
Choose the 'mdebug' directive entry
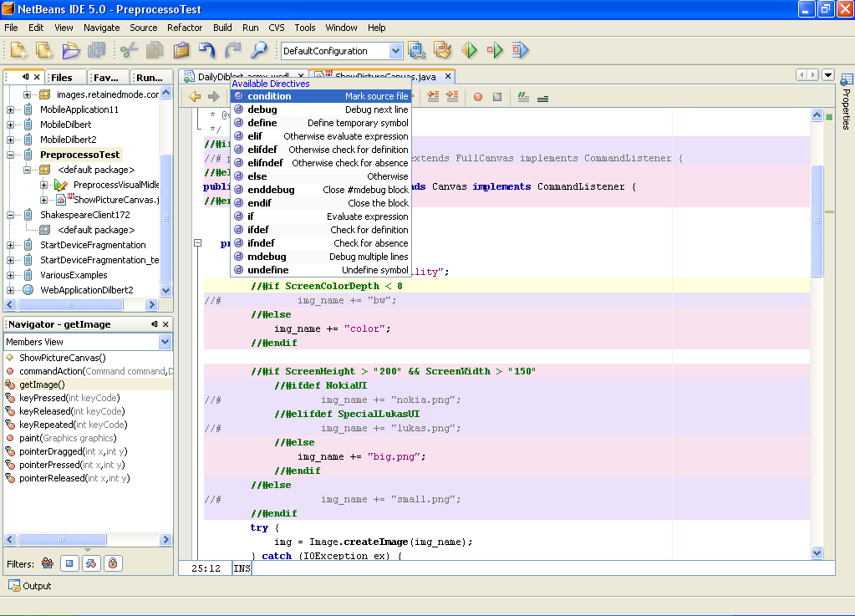321,257
